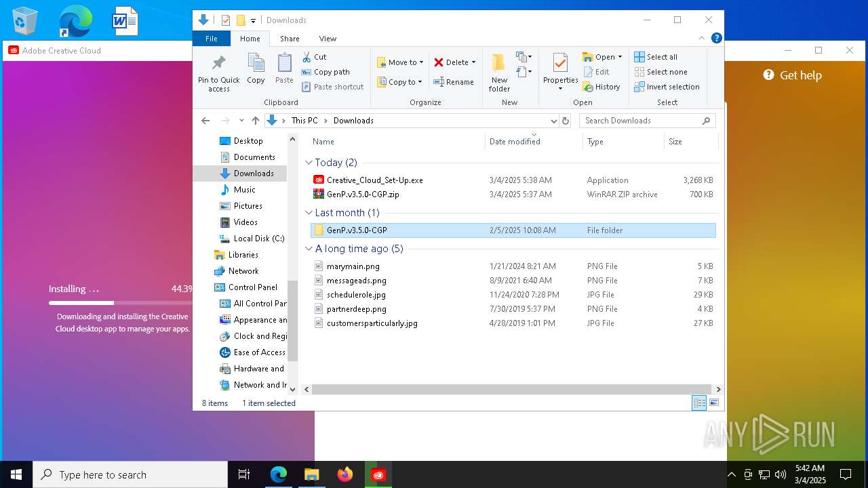This screenshot has height=488, width=868.
Task: Click Pin to Quick access icon
Action: coord(218,63)
